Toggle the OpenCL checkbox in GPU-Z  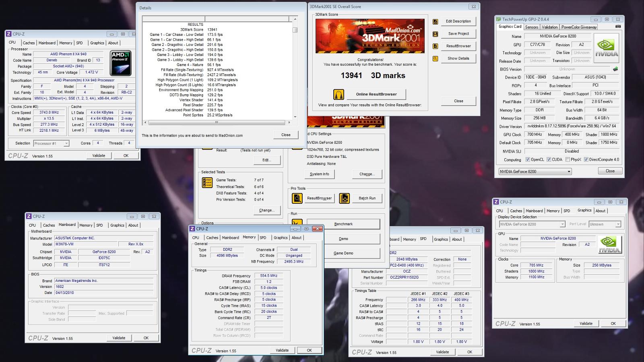point(528,159)
